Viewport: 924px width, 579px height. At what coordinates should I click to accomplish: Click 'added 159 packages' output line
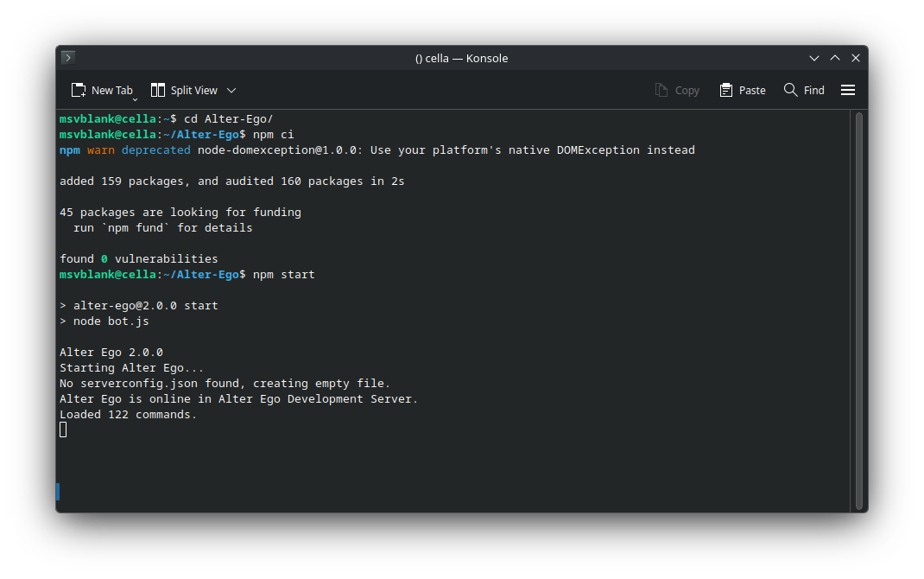coord(231,181)
